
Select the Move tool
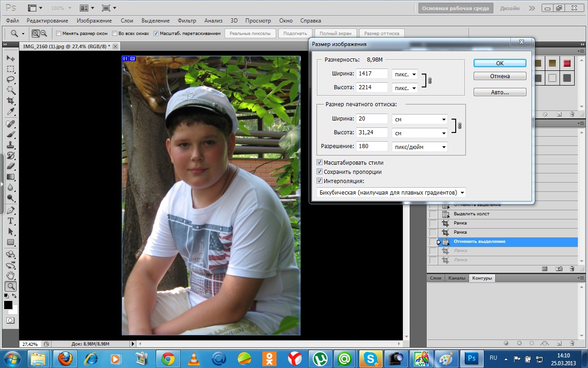11,58
